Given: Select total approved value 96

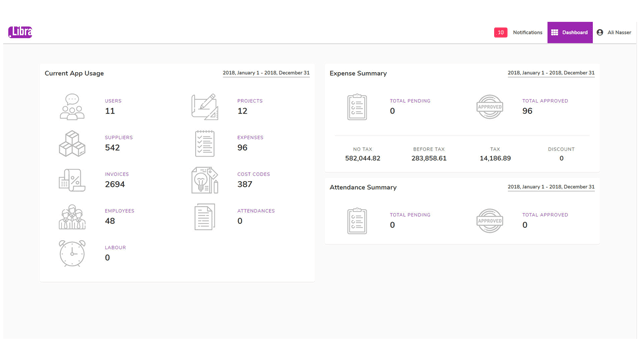Looking at the screenshot, I should 527,111.
